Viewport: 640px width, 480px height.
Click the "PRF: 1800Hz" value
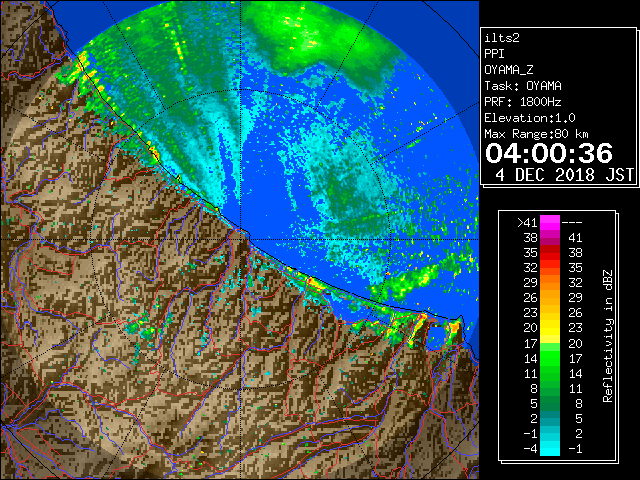pyautogui.click(x=523, y=102)
